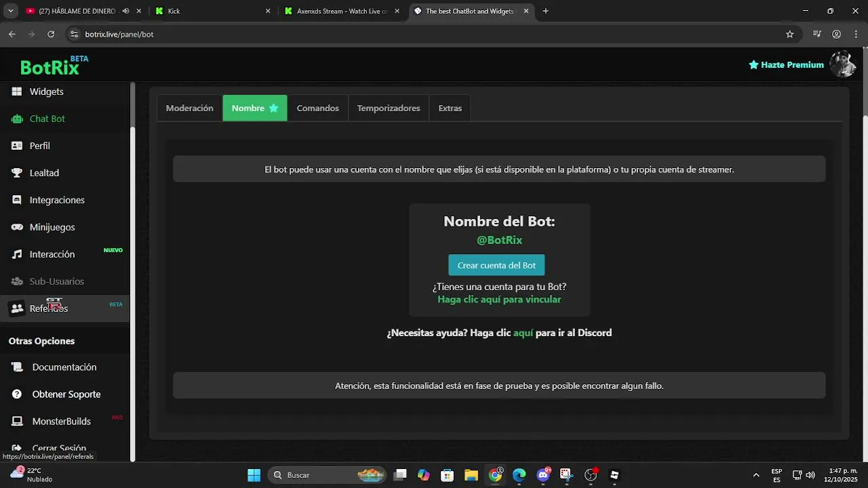Image resolution: width=868 pixels, height=488 pixels.
Task: Open Copilot icon in taskbar
Action: 424,475
